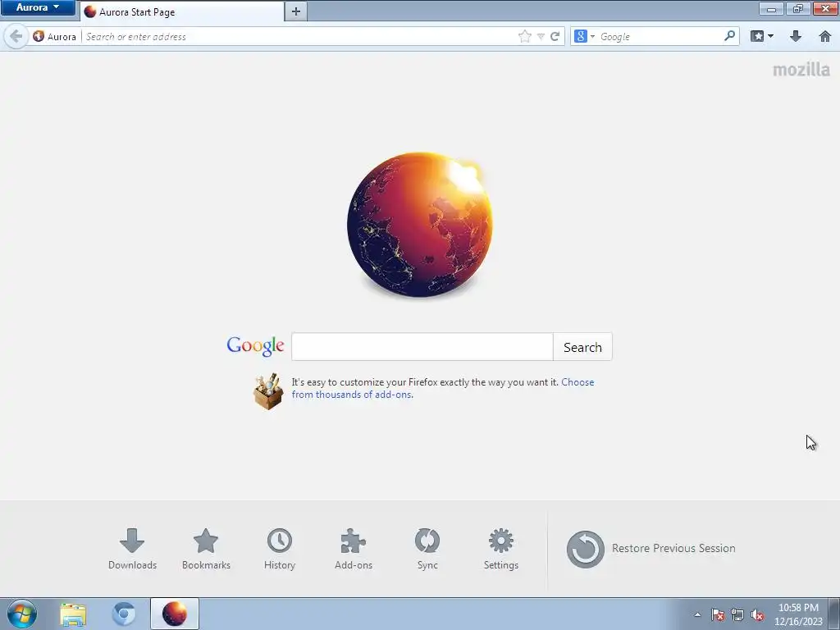Open Windows Explorer from the taskbar
This screenshot has width=840, height=630.
click(73, 614)
